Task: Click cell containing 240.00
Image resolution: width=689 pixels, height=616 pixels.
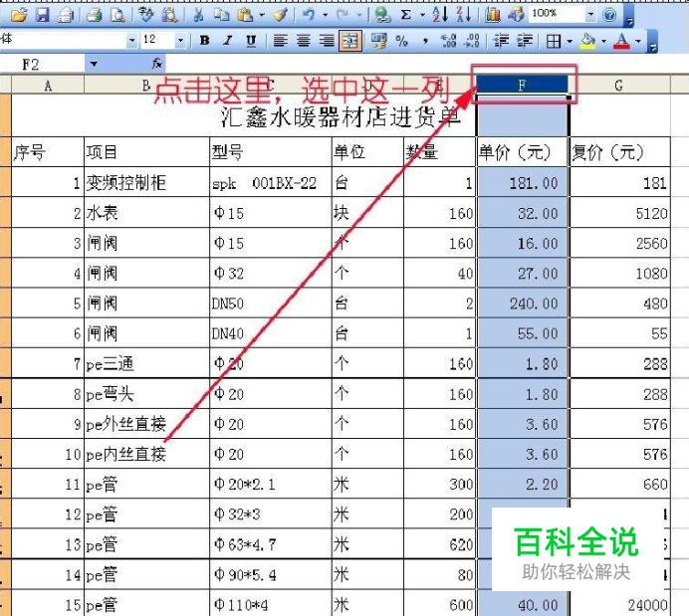Action: [523, 304]
